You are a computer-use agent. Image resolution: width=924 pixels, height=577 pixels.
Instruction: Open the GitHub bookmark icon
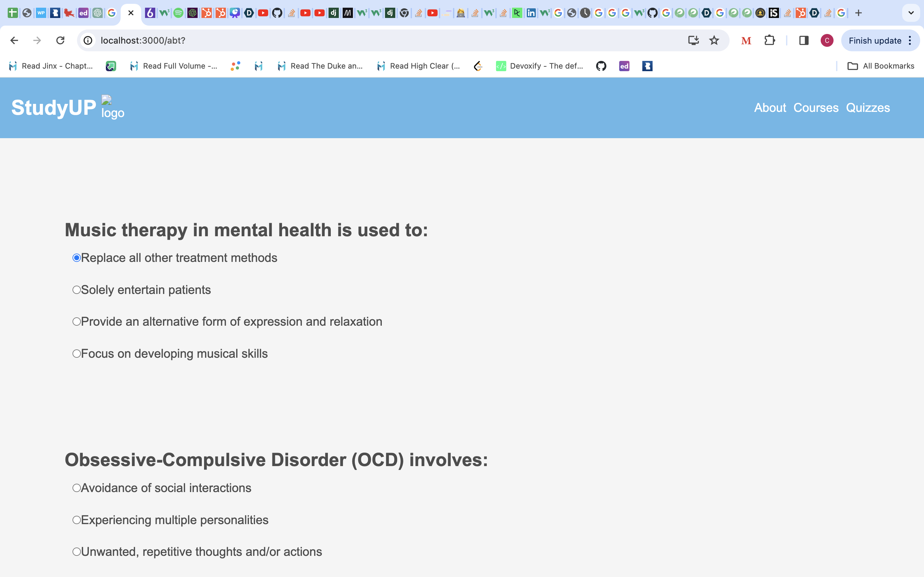click(x=601, y=66)
